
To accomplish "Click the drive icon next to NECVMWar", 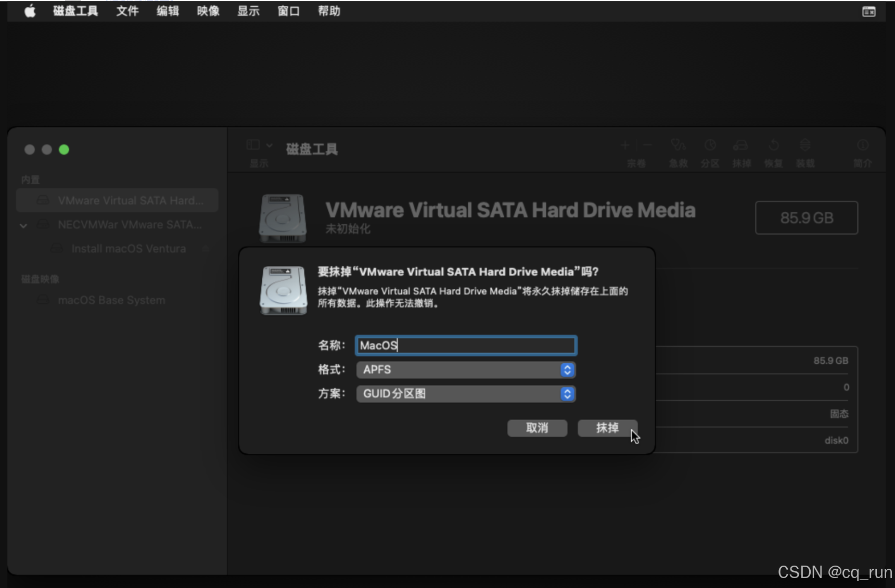I will 43,225.
